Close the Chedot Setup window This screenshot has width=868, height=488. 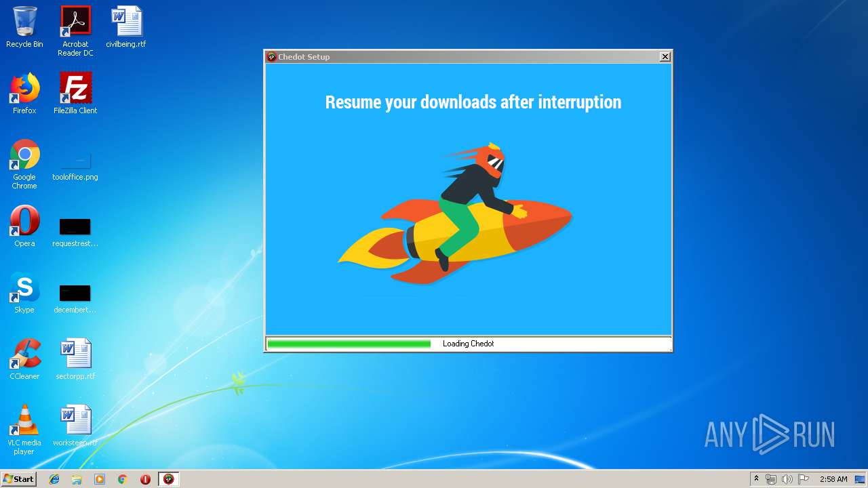665,57
